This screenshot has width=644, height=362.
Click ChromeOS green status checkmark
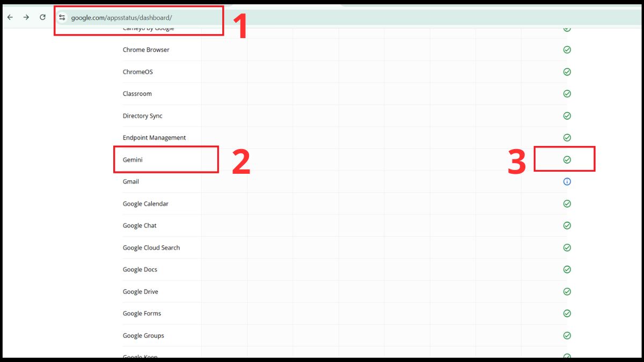click(x=567, y=72)
